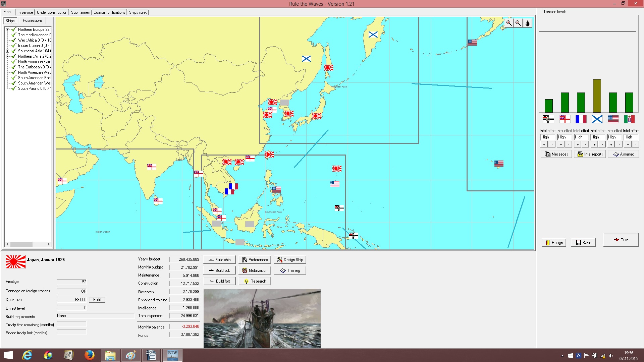644x362 pixels.
Task: Expand the Northern Europe tree node
Action: coord(7,29)
